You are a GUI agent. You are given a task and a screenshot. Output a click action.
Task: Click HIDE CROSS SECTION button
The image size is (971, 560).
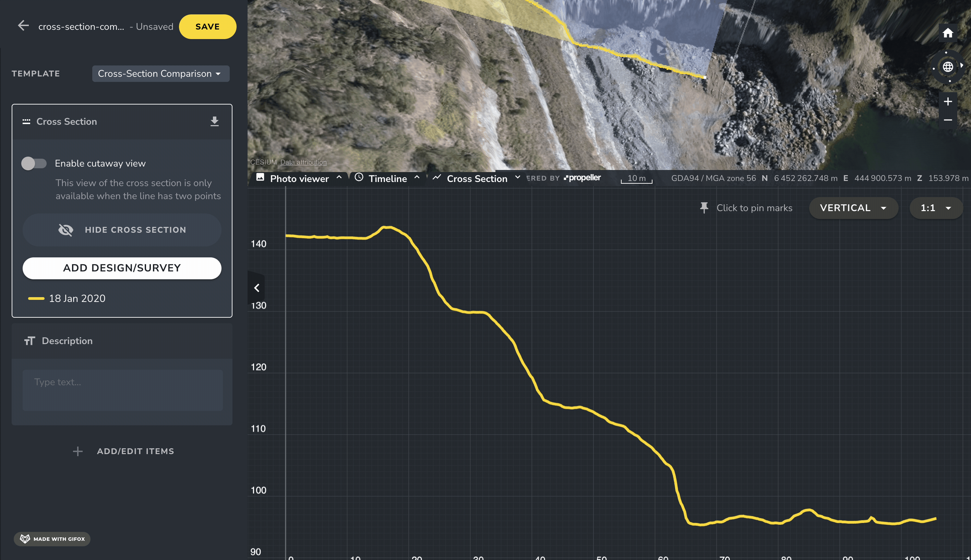(122, 230)
